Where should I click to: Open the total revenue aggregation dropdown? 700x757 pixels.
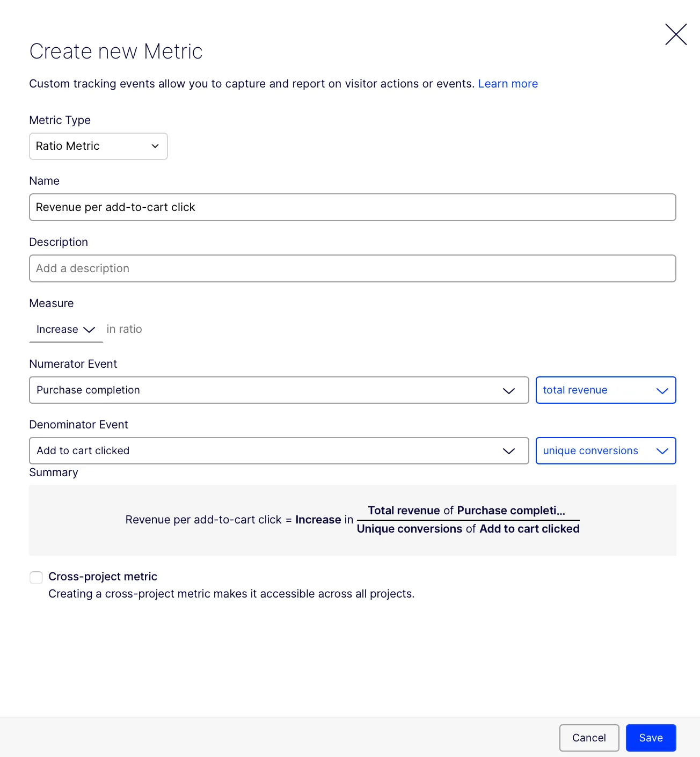point(606,390)
